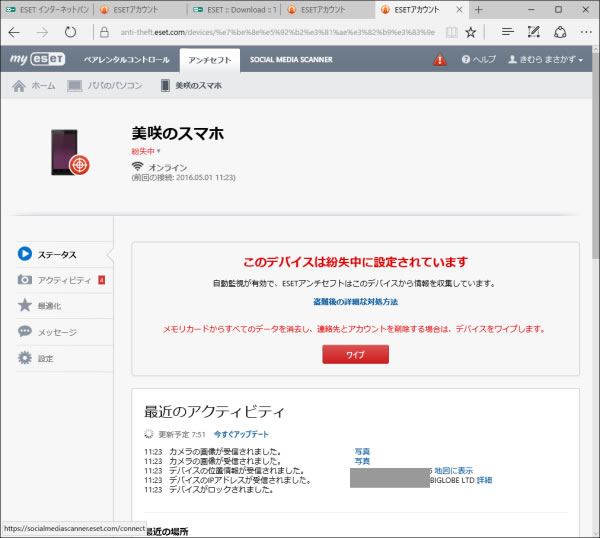
Task: Click the オンライン wifi status icon
Action: tap(137, 166)
